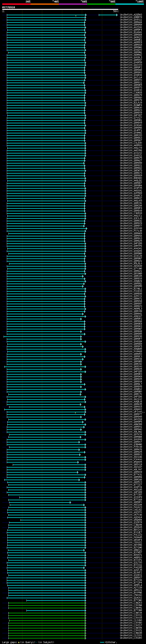146x644 pixels.
Task: Open hit label UniRef100_A6MM42
Action: (x=131, y=55)
